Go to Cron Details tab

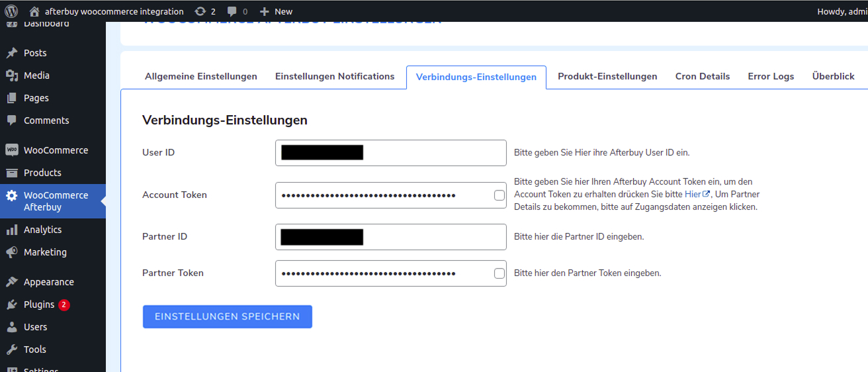coord(703,76)
